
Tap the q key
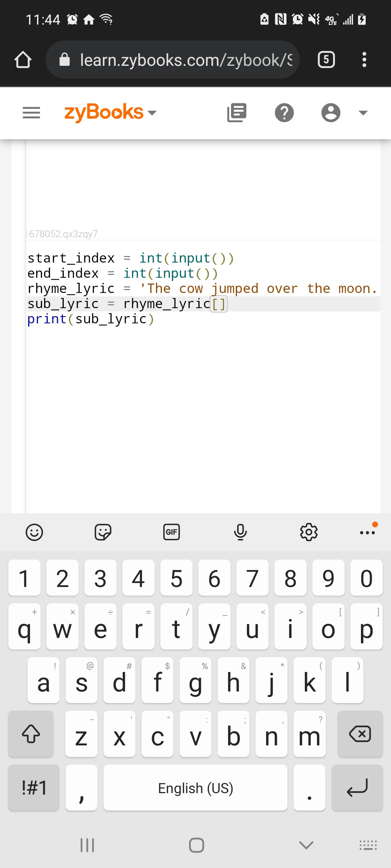pyautogui.click(x=24, y=627)
